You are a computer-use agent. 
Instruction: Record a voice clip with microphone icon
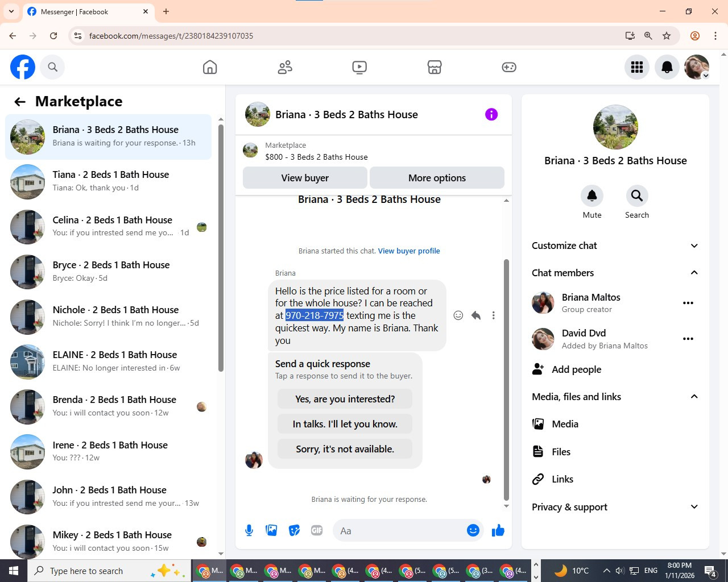click(x=249, y=530)
